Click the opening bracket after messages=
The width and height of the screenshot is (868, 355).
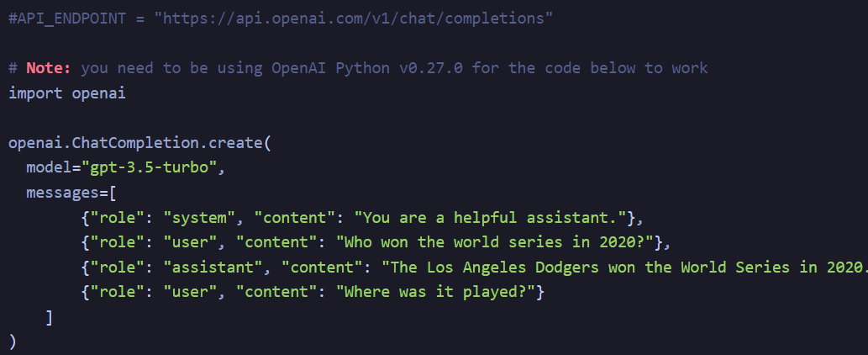tap(113, 193)
